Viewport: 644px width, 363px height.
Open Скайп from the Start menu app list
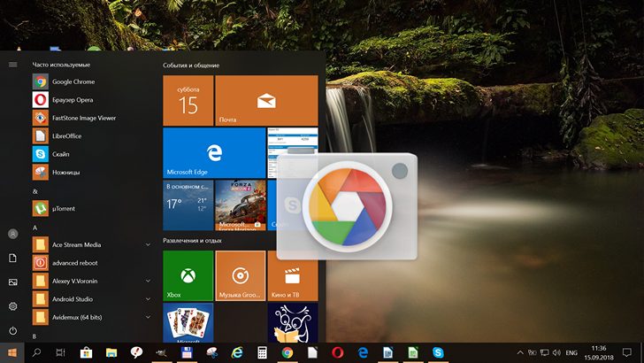91,154
